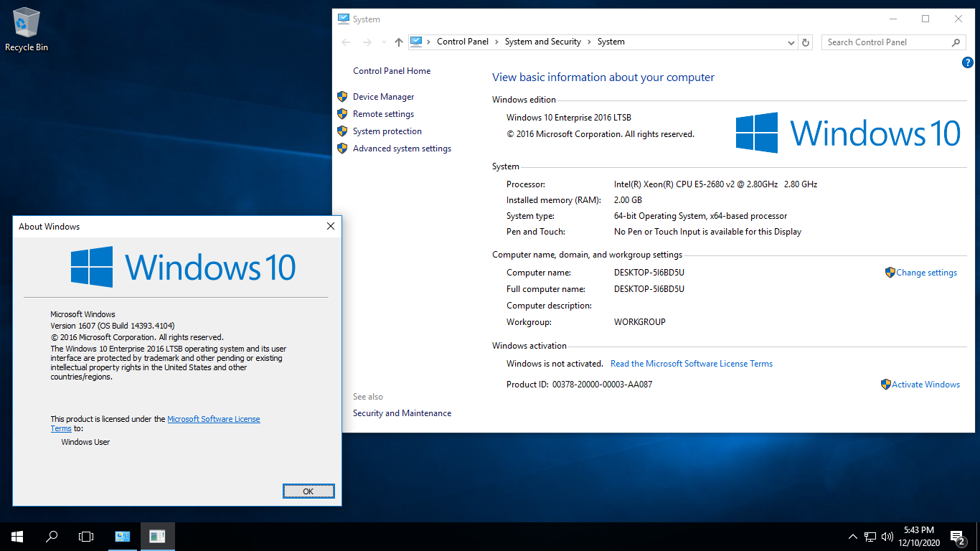
Task: Select the About Windows taskbar button
Action: click(157, 536)
